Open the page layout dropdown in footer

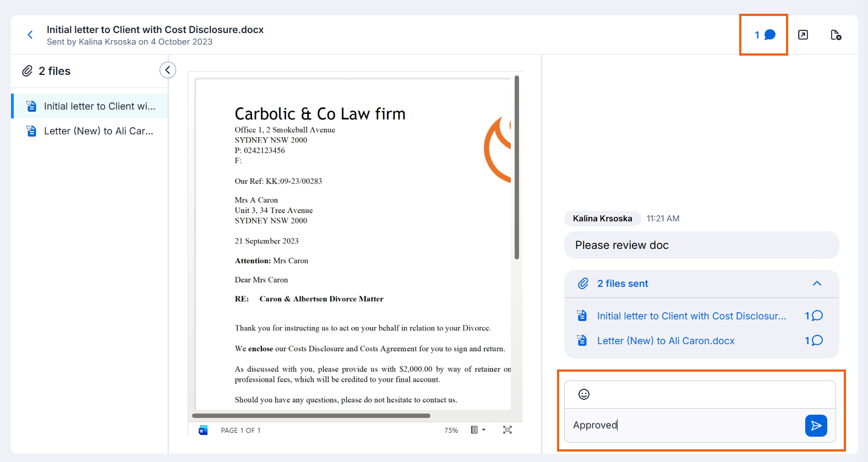click(478, 430)
